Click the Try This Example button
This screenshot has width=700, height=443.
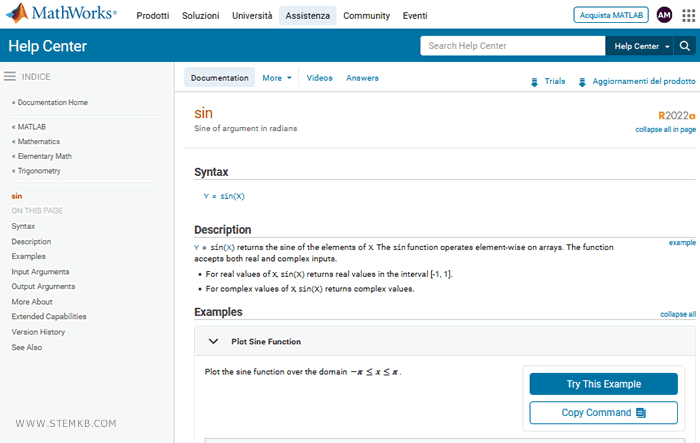[x=603, y=384]
